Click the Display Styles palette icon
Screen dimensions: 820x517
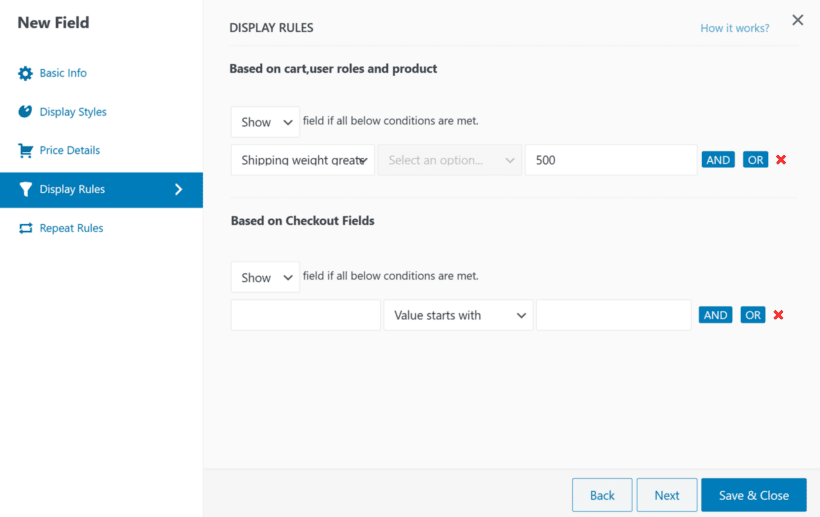coord(25,112)
